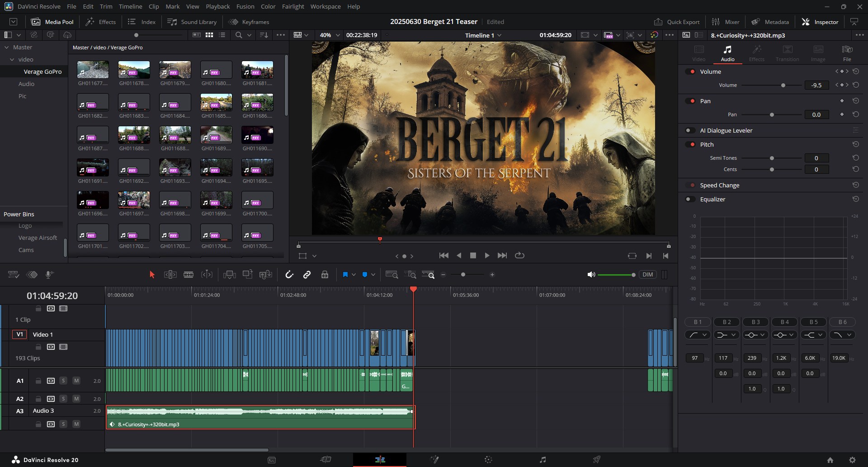
Task: Open the Fusion page icon
Action: (434, 460)
